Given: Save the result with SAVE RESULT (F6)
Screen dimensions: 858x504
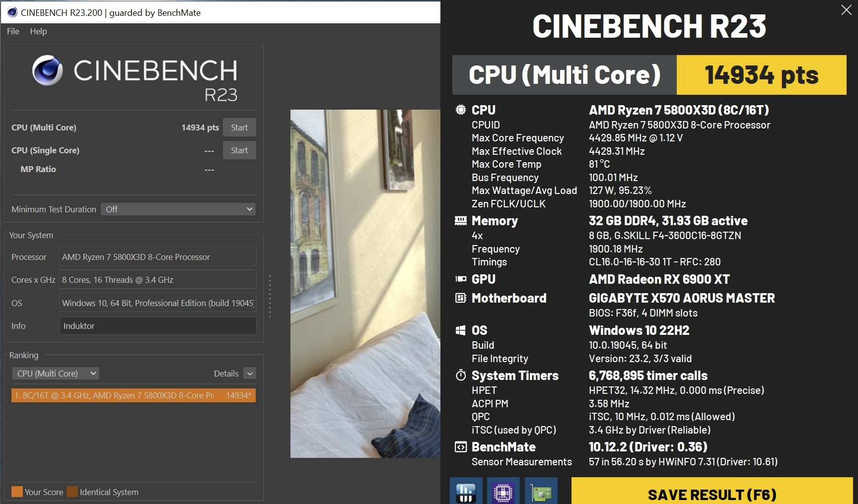Looking at the screenshot, I should [712, 491].
